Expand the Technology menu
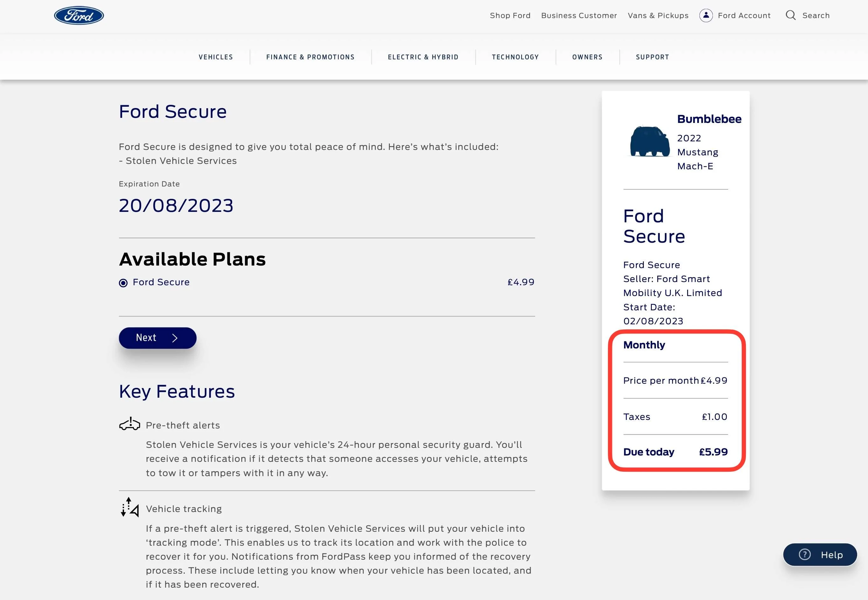868x600 pixels. 515,57
